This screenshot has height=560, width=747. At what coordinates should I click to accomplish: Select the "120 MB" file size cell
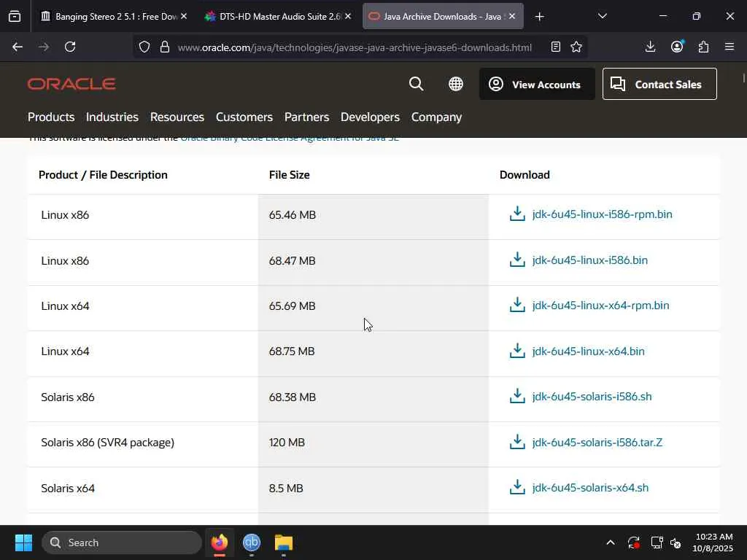pyautogui.click(x=373, y=443)
